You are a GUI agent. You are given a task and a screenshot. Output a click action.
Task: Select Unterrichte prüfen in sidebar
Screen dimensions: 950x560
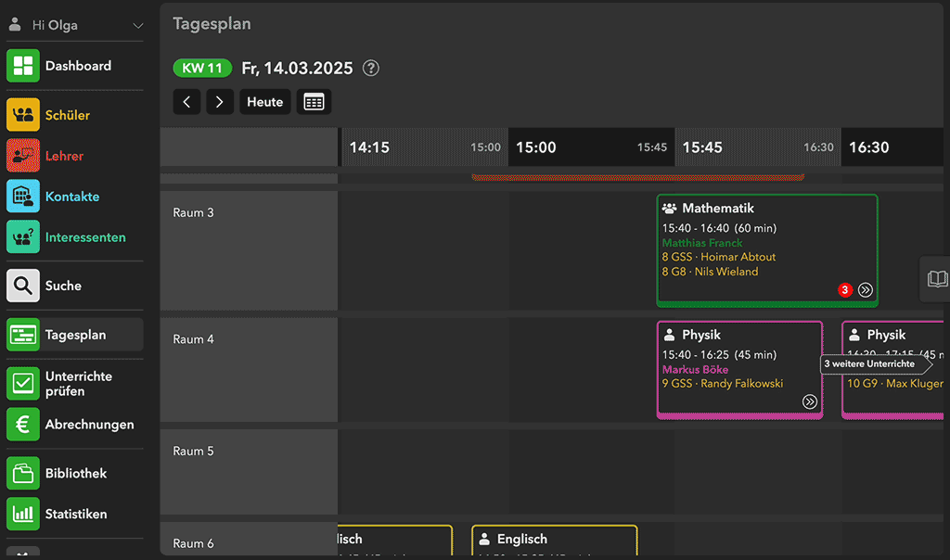point(78,384)
